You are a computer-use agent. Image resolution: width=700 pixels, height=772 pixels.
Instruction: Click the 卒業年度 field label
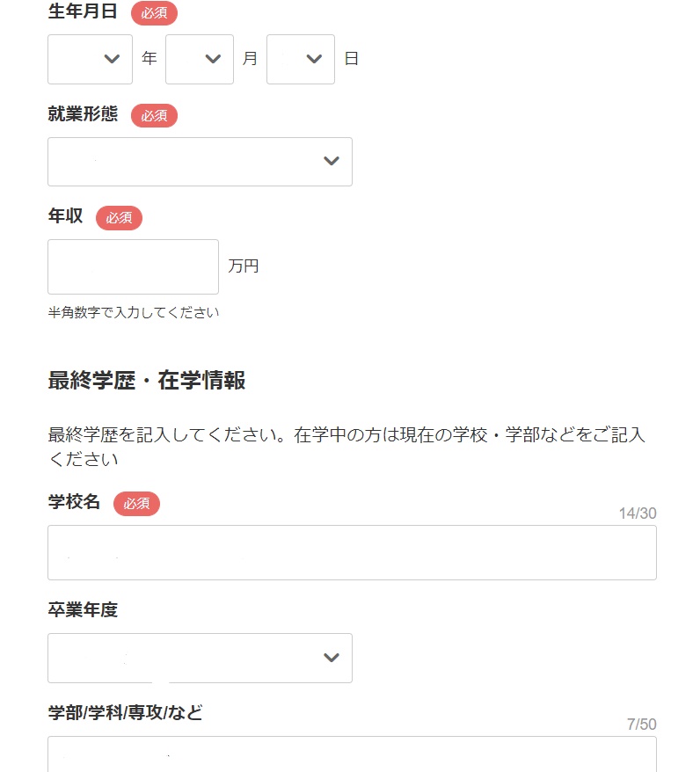(83, 609)
